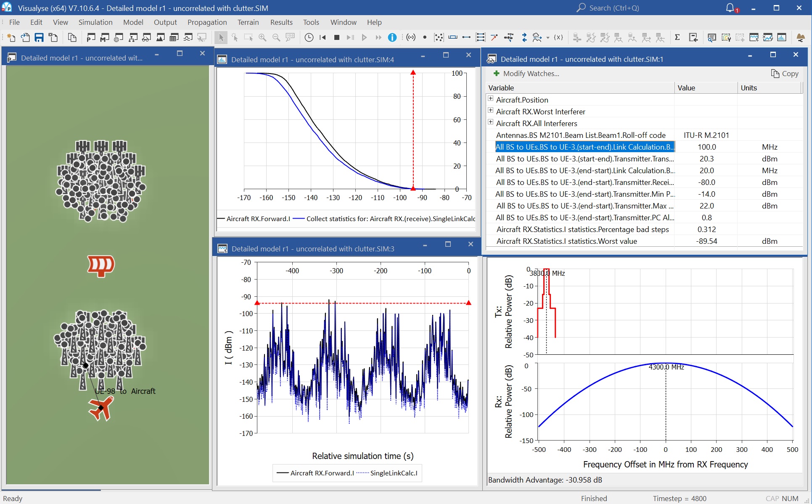This screenshot has height=504, width=812.
Task: Select the Worst value -89.54 row
Action: pyautogui.click(x=644, y=241)
